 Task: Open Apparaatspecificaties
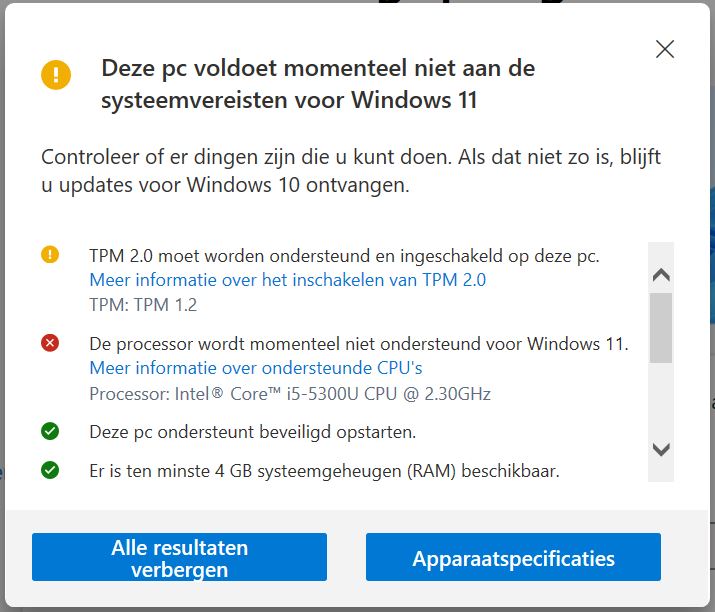click(x=513, y=557)
